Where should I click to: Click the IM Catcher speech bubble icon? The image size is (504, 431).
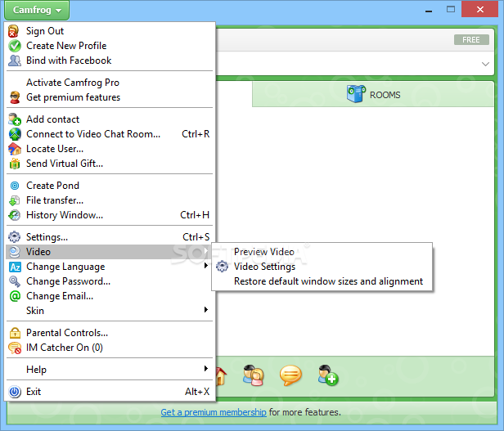(x=15, y=348)
